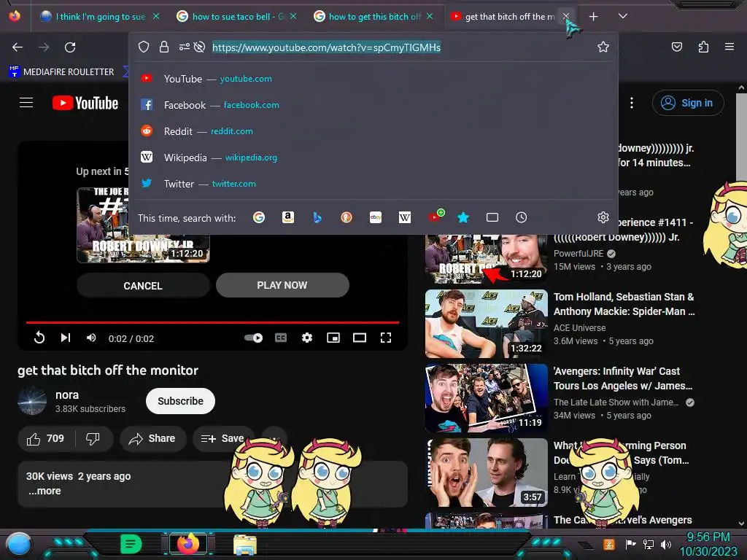Reload the current page
This screenshot has height=560, width=747.
point(70,47)
